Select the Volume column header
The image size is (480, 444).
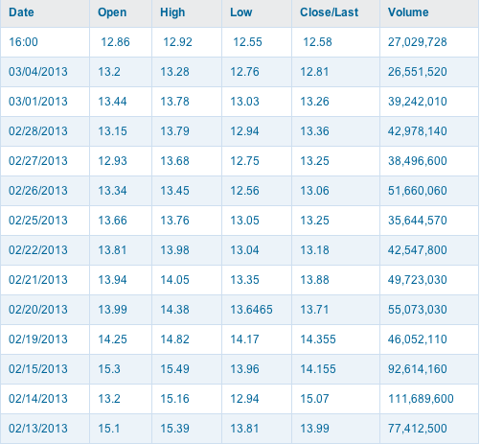[x=408, y=12]
